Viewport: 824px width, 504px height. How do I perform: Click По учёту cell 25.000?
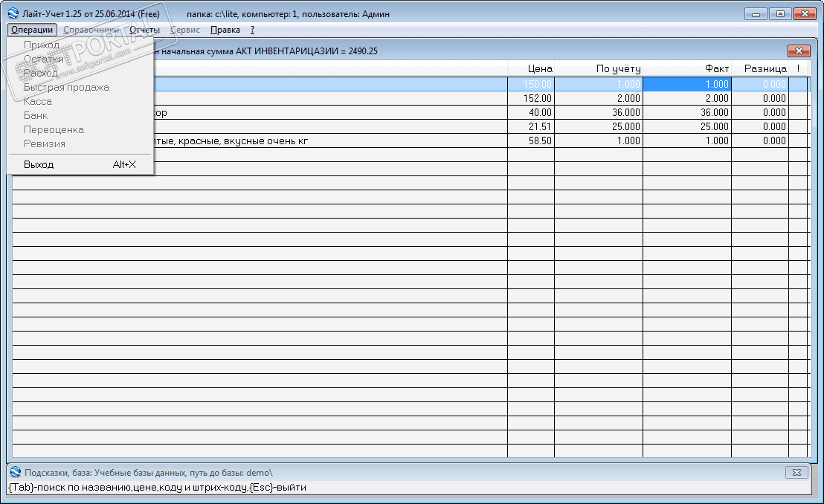(x=599, y=126)
